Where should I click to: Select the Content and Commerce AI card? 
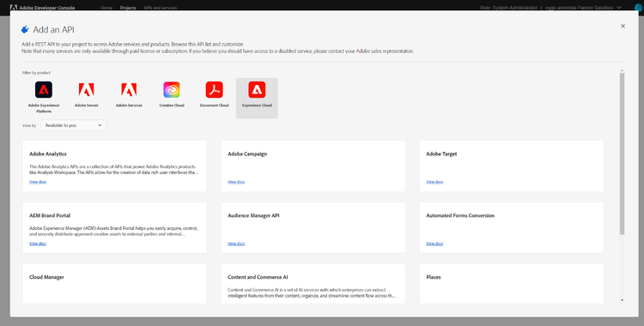tap(313, 284)
